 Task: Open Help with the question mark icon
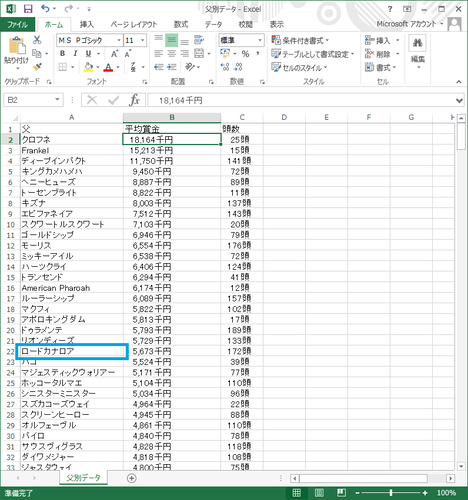click(390, 9)
